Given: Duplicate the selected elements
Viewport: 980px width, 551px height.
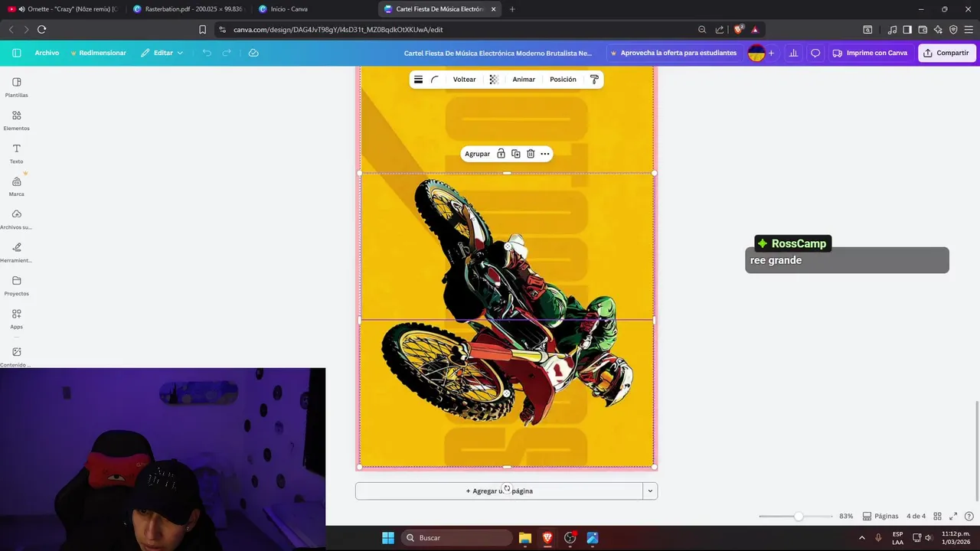Looking at the screenshot, I should click(x=515, y=154).
